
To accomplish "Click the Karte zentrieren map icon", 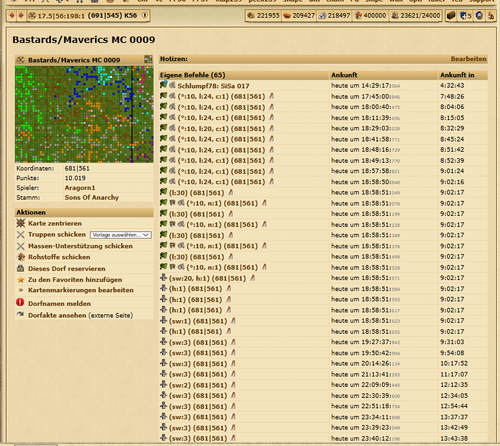I will [21, 223].
